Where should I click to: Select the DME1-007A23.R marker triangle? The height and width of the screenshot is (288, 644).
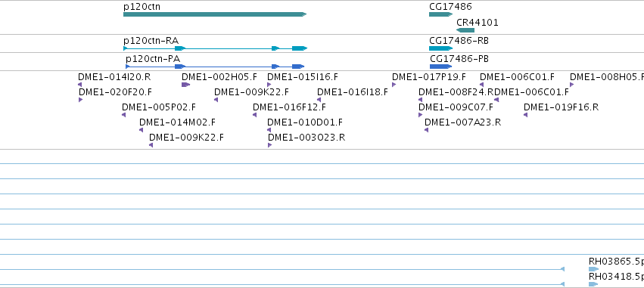pyautogui.click(x=426, y=130)
